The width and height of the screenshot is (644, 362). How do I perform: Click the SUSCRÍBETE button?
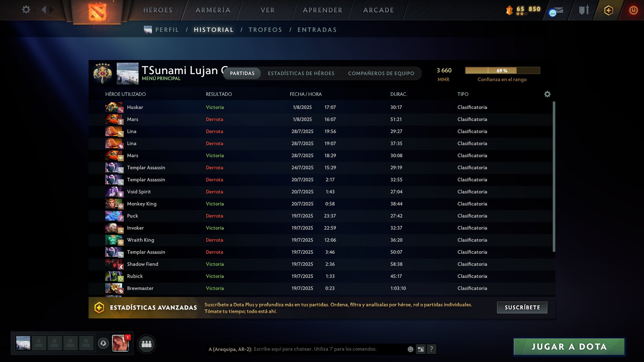click(x=522, y=307)
